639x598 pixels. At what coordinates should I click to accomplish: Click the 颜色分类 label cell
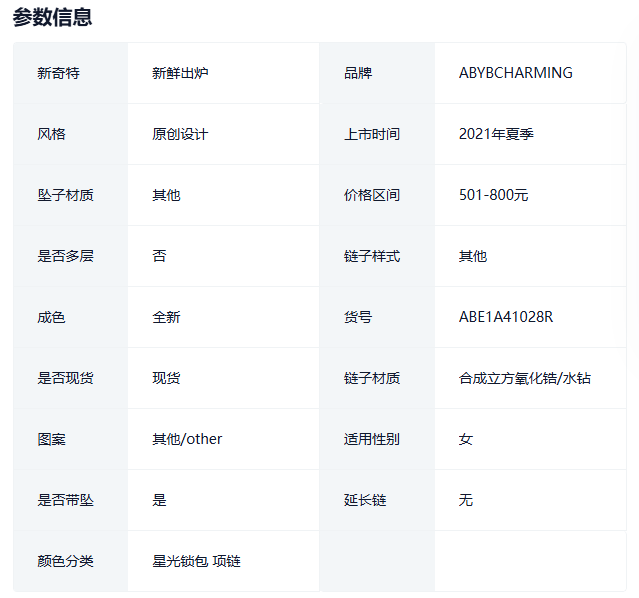click(x=65, y=561)
